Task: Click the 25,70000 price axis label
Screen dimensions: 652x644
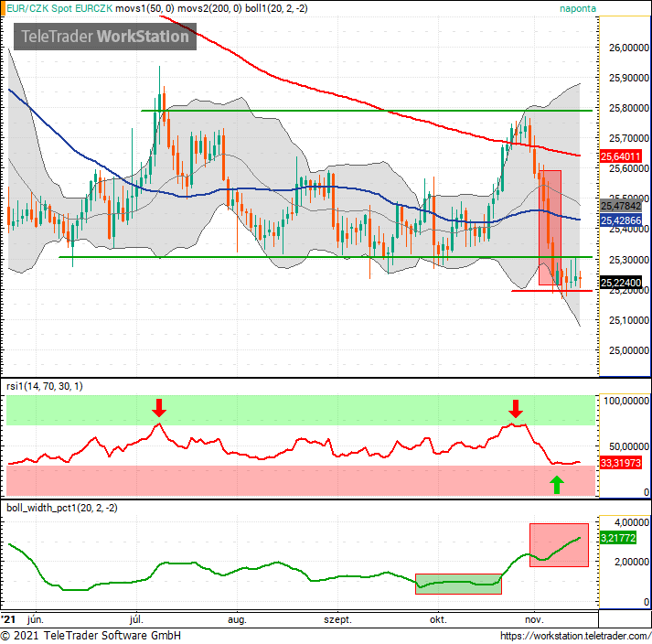Action: [629, 138]
